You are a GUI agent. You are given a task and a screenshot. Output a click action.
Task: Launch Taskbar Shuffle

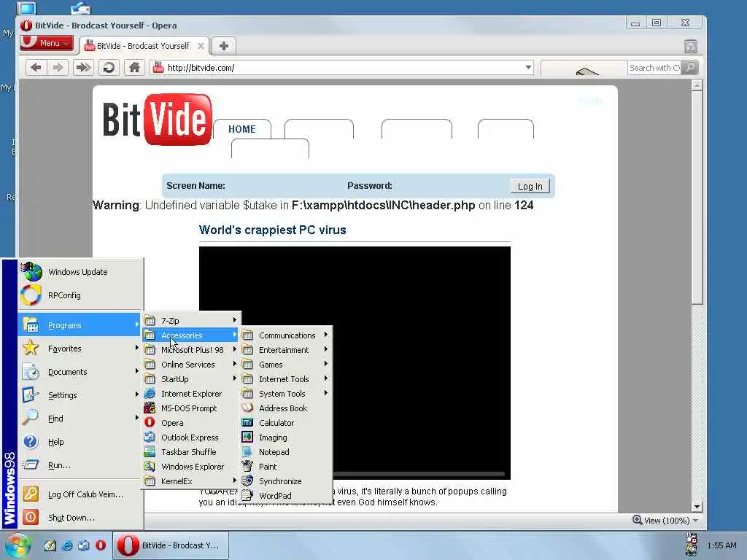point(190,452)
